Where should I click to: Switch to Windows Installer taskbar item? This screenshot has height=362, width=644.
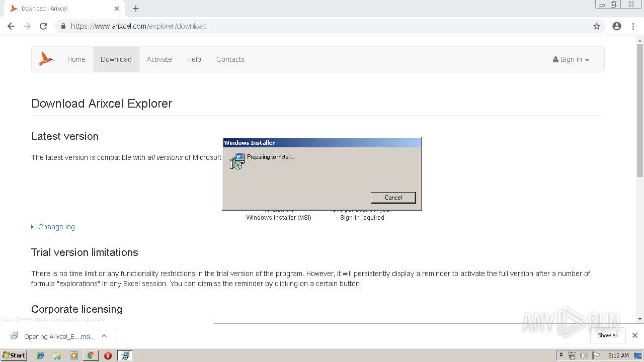tap(125, 355)
